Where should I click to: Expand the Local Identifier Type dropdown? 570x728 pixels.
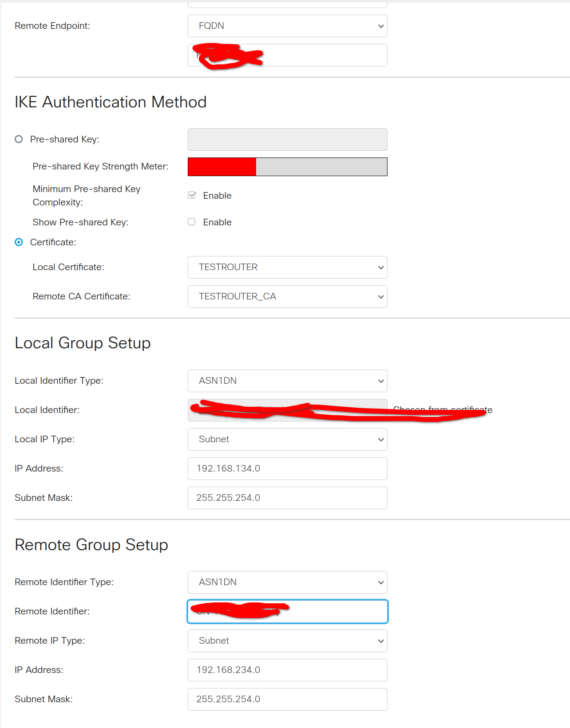287,381
